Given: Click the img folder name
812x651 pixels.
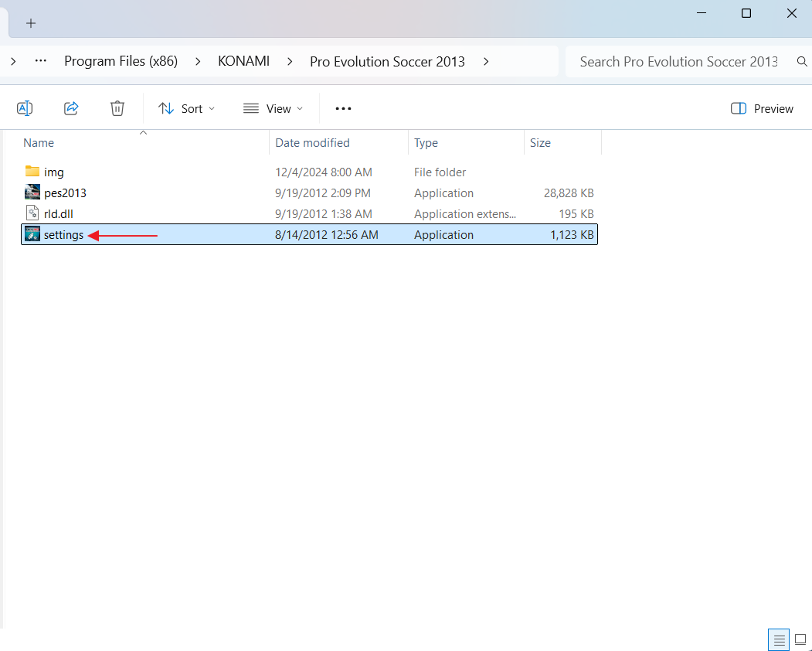Looking at the screenshot, I should [54, 172].
